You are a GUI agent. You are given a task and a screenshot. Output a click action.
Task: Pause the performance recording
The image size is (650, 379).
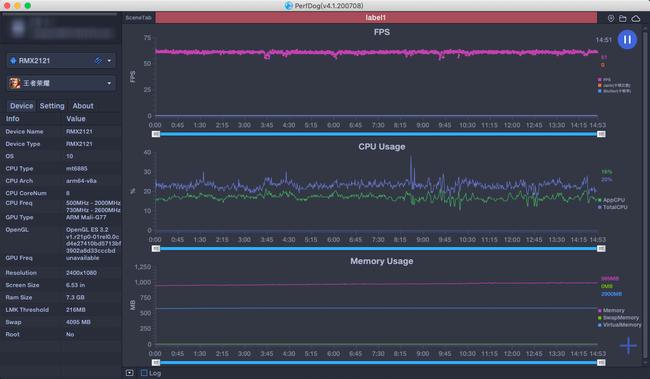pyautogui.click(x=627, y=40)
